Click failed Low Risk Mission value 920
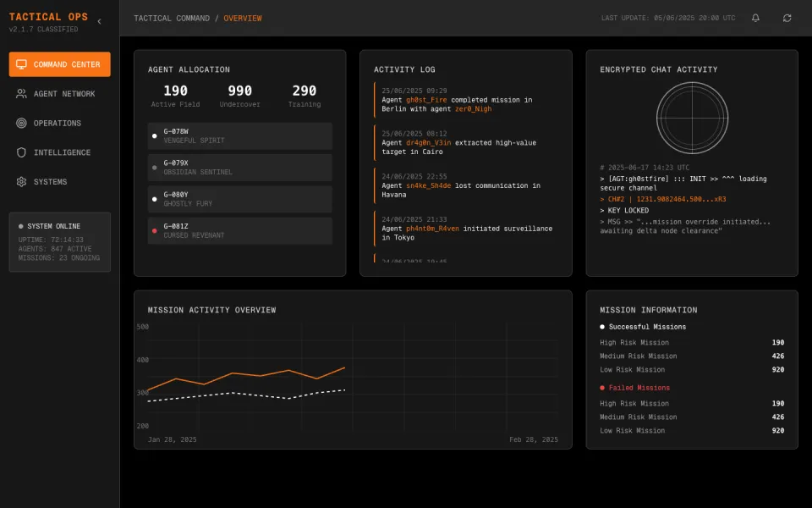The height and width of the screenshot is (508, 812). click(778, 431)
